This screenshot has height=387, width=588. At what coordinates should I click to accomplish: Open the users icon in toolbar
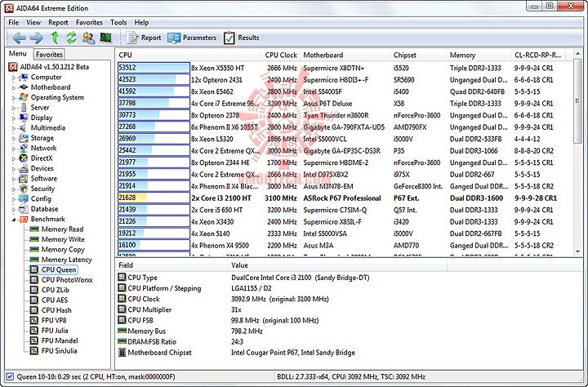[89, 38]
